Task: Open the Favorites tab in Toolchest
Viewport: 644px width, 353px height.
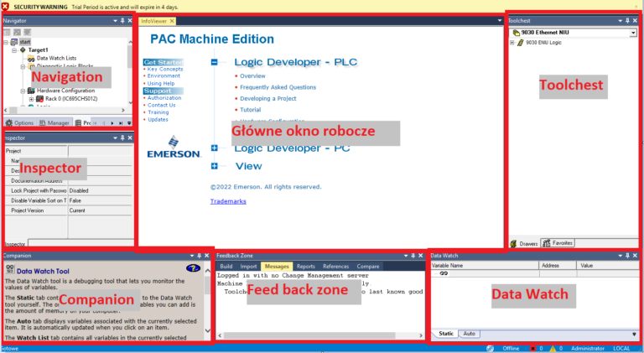Action: click(558, 243)
